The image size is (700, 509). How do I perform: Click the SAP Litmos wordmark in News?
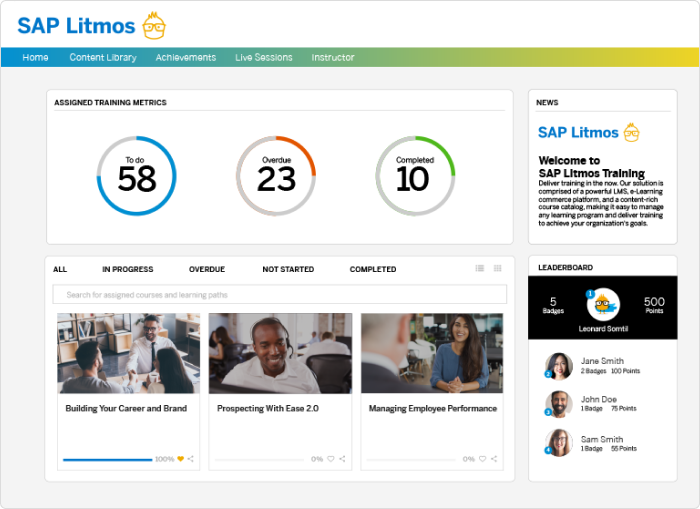tap(578, 133)
